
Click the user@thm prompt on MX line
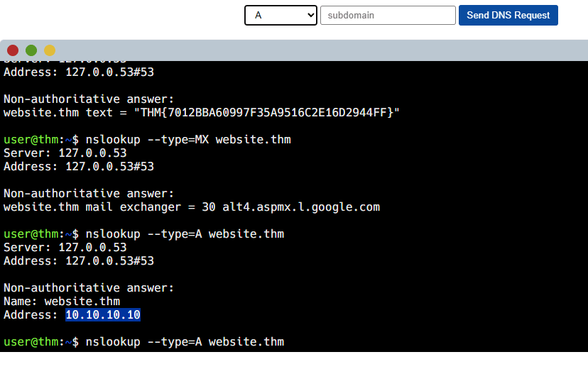34,140
